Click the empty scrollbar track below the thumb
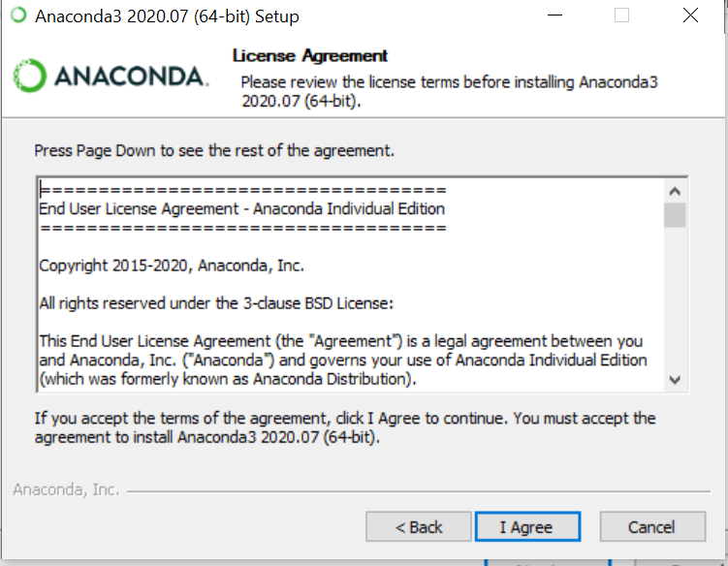728x566 pixels. pyautogui.click(x=675, y=299)
